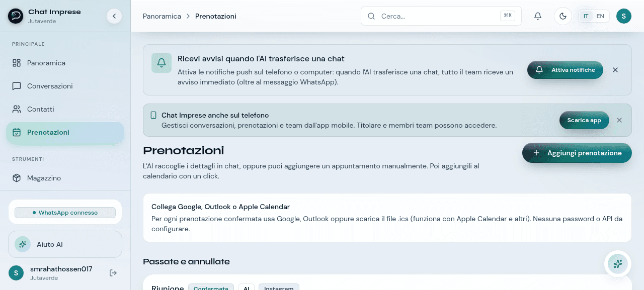
Task: Click the ⌘K shortcut badge
Action: (x=508, y=16)
